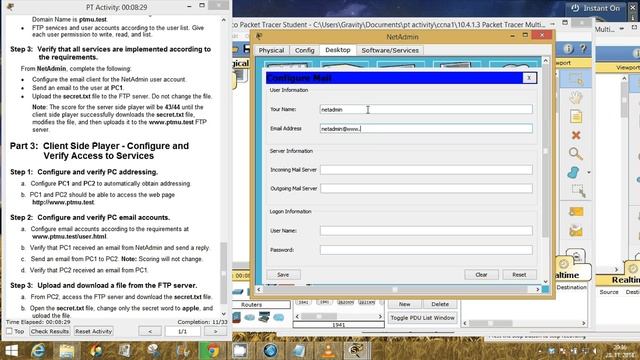Image resolution: width=640 pixels, height=360 pixels.
Task: Click the Instant On power button
Action: 595,8
